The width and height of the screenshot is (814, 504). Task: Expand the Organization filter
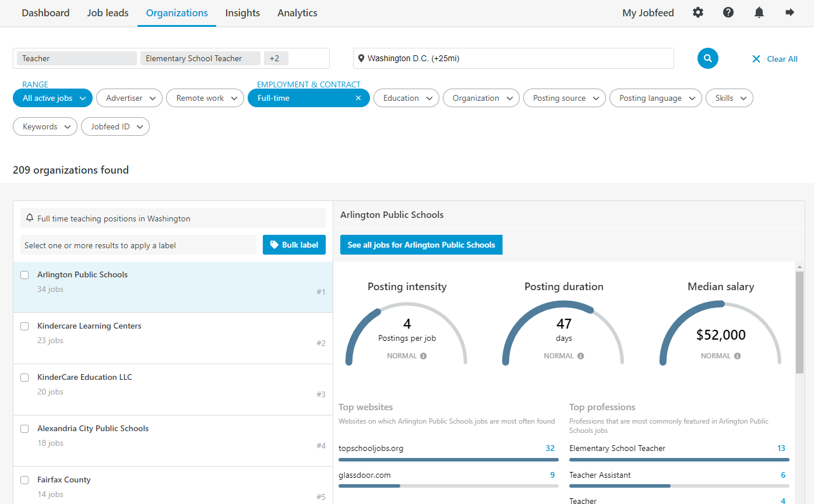481,98
